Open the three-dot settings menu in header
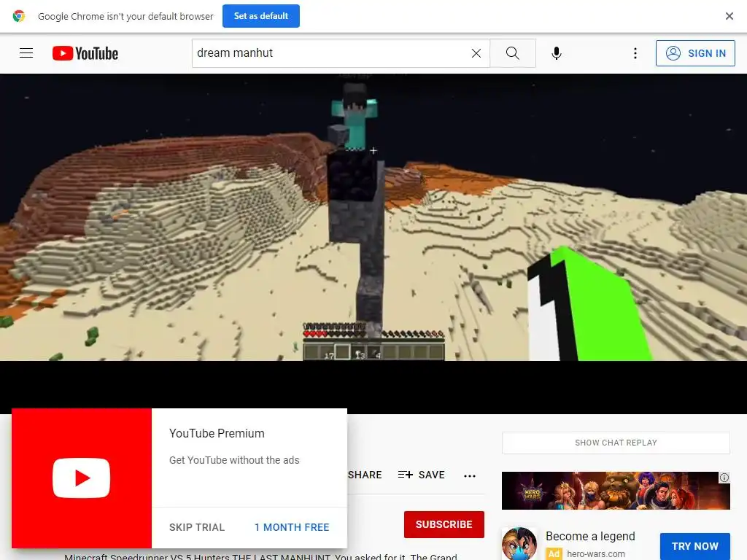Screen dimensions: 747x560 click(635, 53)
